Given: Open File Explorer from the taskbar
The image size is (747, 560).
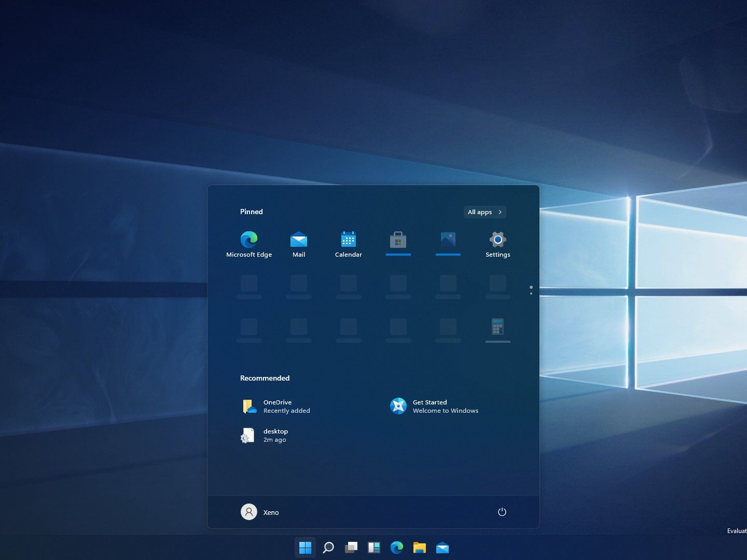Looking at the screenshot, I should pyautogui.click(x=420, y=547).
